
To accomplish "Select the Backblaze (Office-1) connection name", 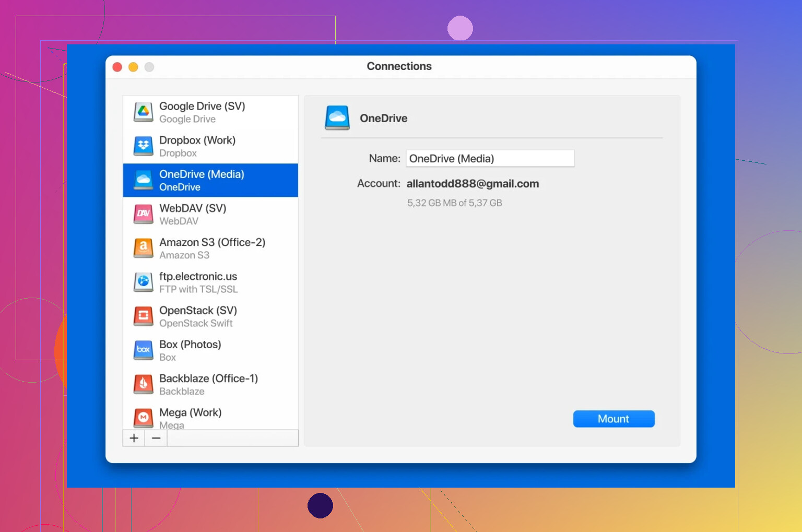I will pyautogui.click(x=208, y=378).
